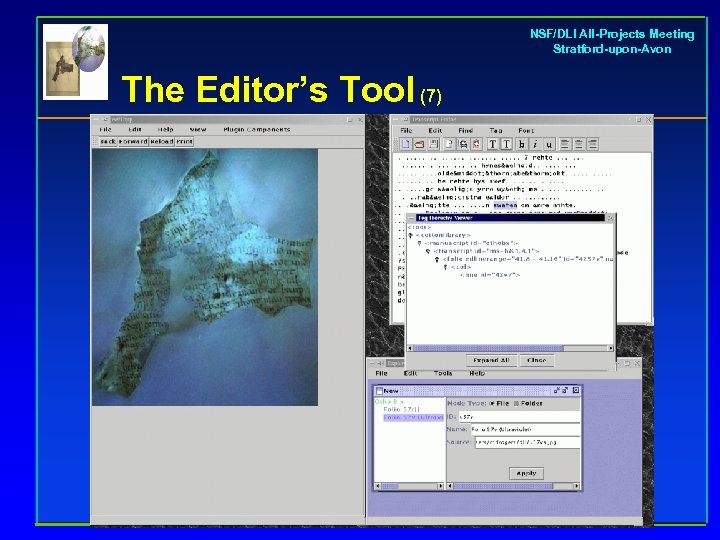Select the File node type radio button
Screen dimensions: 720x540
pyautogui.click(x=492, y=404)
